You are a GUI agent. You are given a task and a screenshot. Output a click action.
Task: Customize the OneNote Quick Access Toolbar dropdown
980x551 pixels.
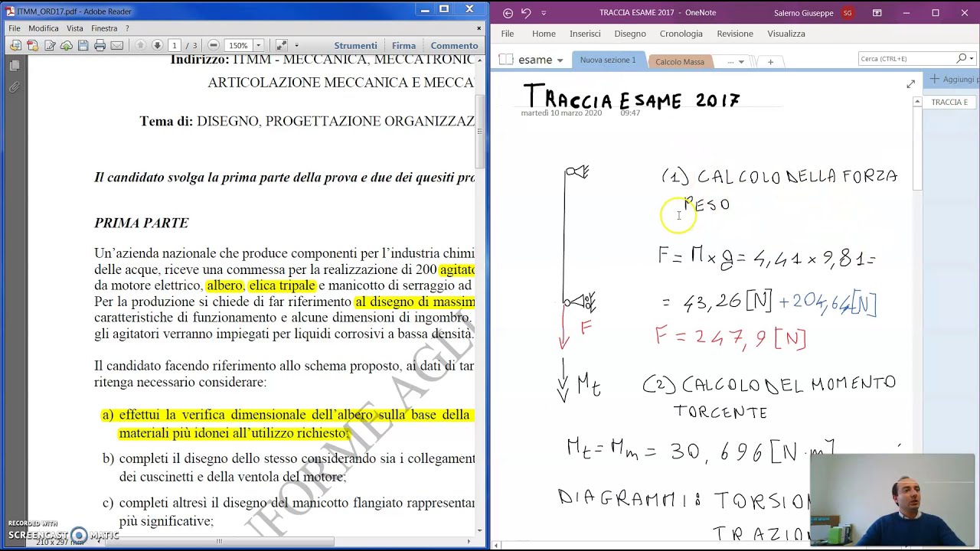[x=544, y=13]
